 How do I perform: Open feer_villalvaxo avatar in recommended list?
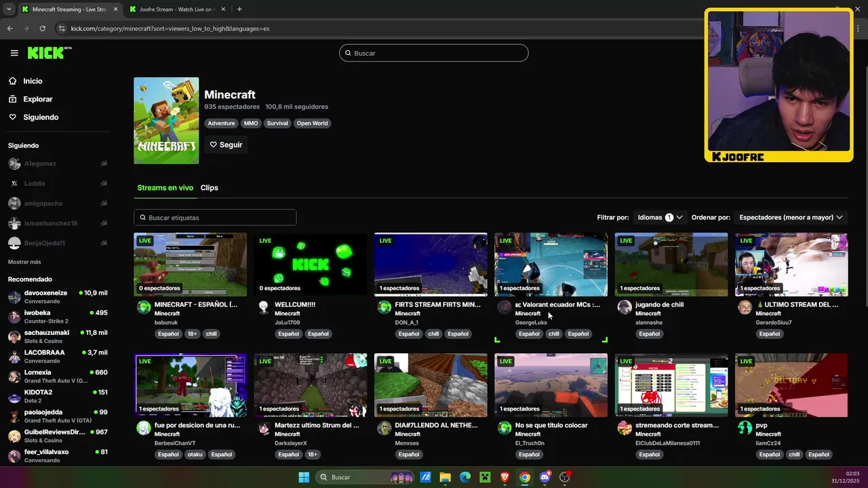[14, 455]
